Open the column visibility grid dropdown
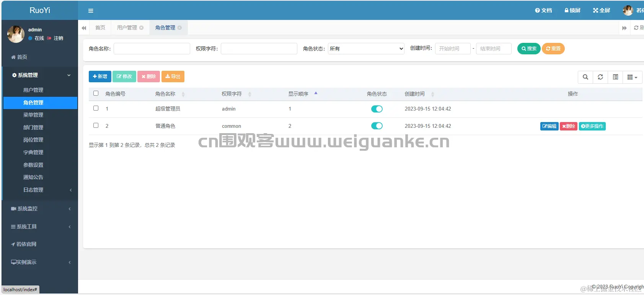Image resolution: width=644 pixels, height=295 pixels. click(x=632, y=77)
